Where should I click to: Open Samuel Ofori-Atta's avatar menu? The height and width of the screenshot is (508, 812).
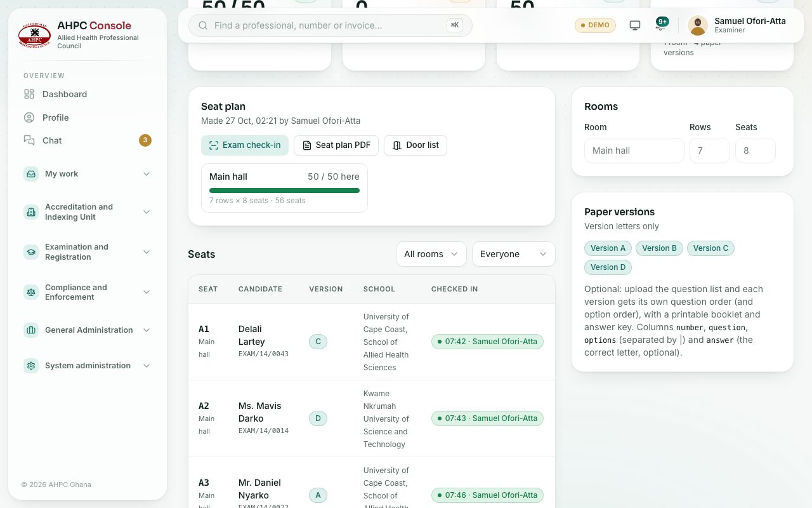pyautogui.click(x=698, y=25)
